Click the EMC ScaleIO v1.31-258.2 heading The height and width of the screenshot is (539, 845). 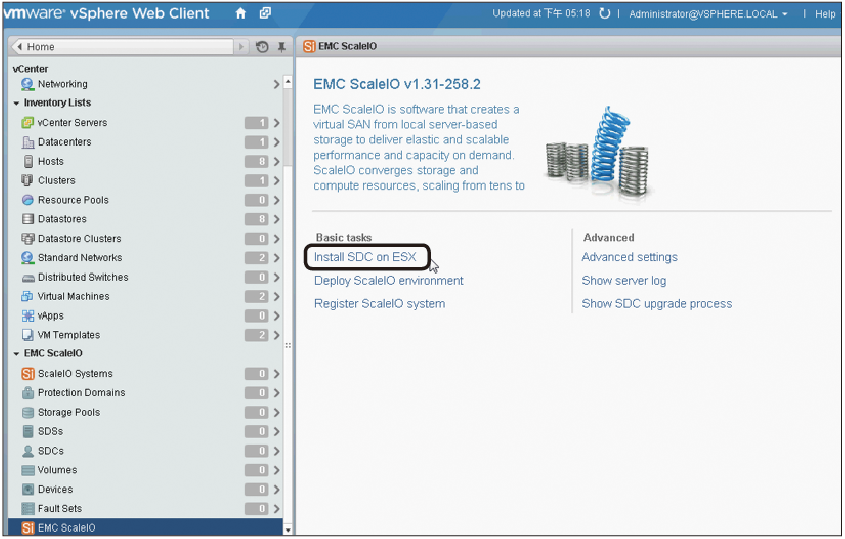397,84
